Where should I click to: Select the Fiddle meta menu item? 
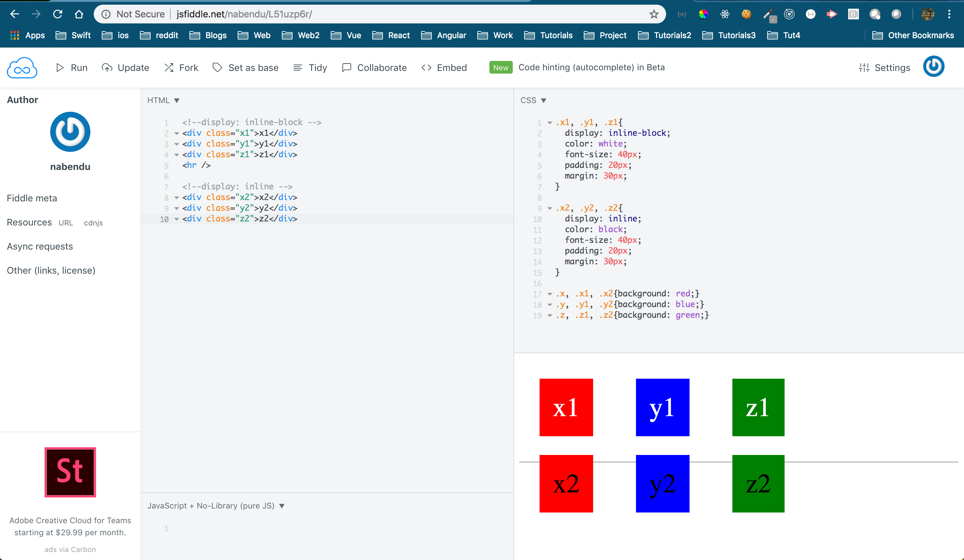pos(32,198)
